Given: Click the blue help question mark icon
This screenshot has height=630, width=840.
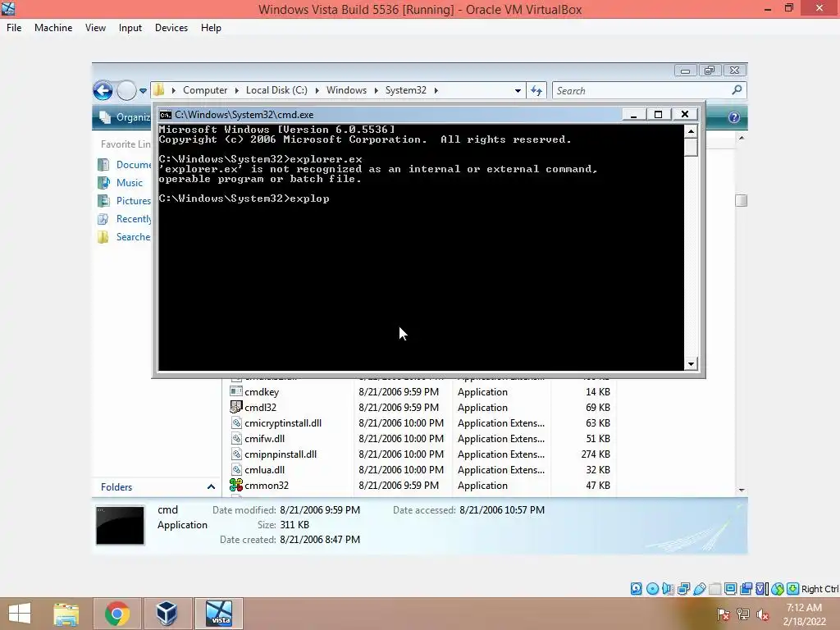Looking at the screenshot, I should [x=734, y=117].
